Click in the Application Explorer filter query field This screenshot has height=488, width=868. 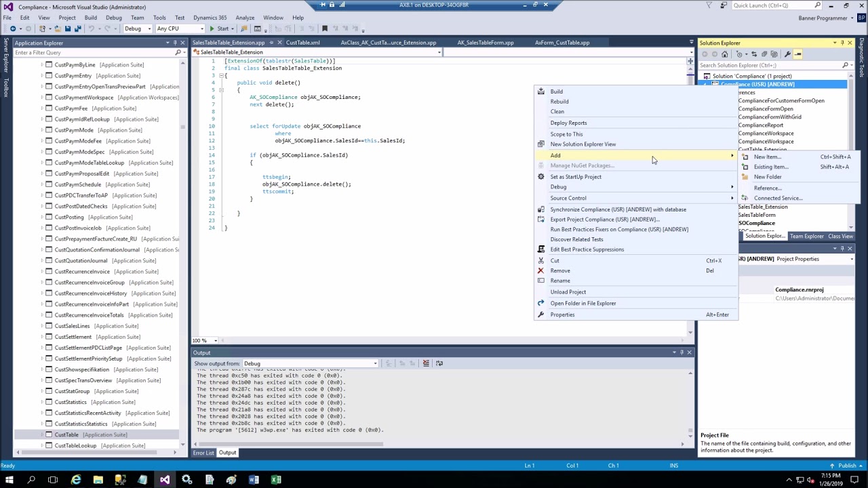tap(94, 52)
